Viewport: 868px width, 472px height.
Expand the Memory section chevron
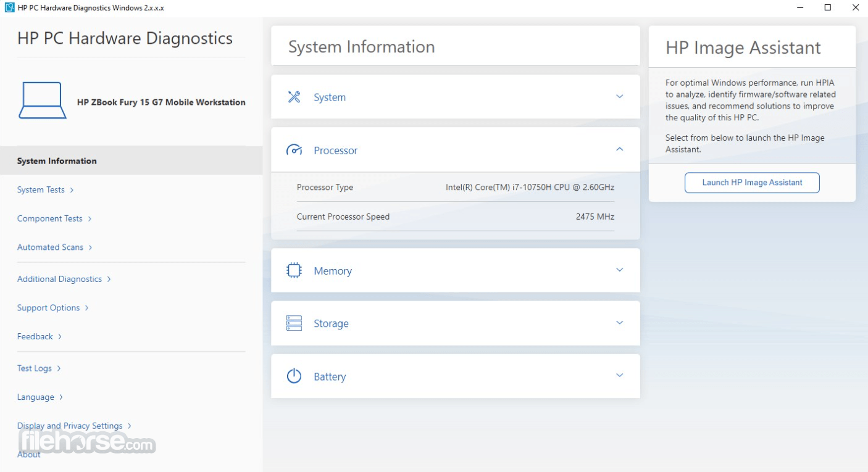tap(620, 270)
